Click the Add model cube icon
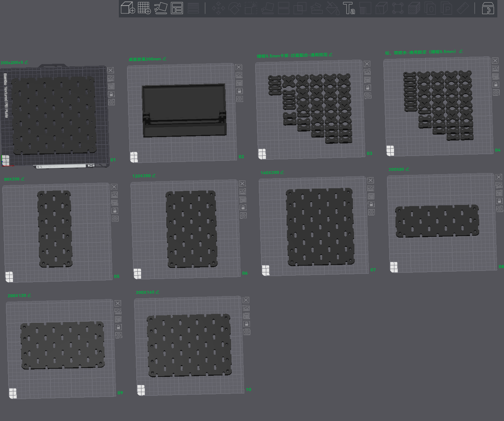 pos(128,8)
